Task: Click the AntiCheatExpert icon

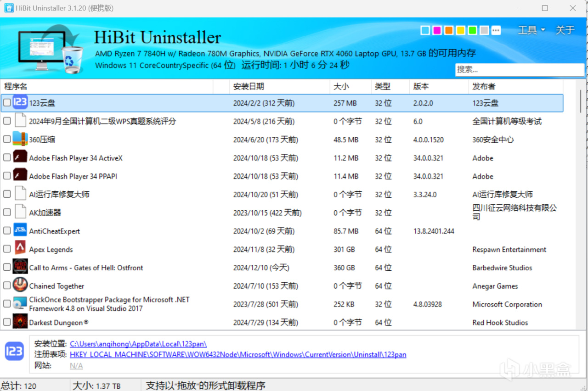Action: coord(20,230)
